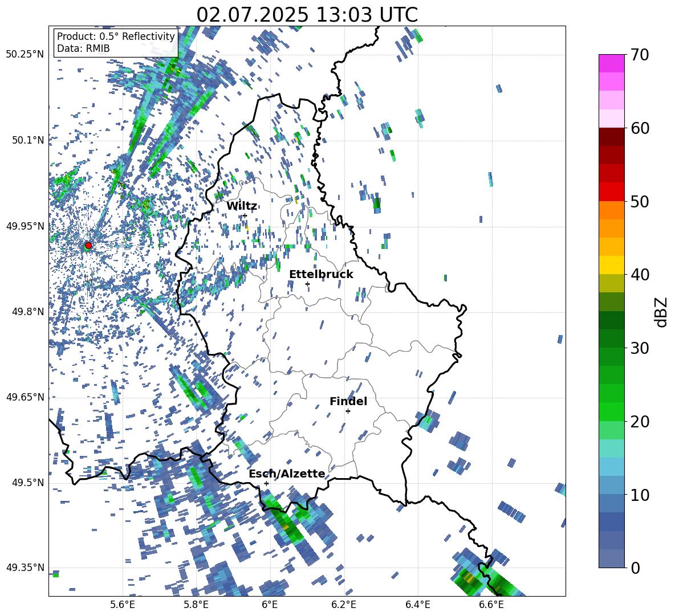Click the orange colorbar segment below 50
Viewport: 675px width, 616px height.
coord(611,210)
